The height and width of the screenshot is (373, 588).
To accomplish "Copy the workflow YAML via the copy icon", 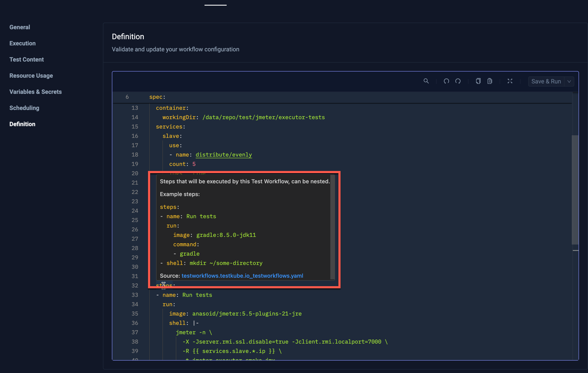I will [x=478, y=81].
